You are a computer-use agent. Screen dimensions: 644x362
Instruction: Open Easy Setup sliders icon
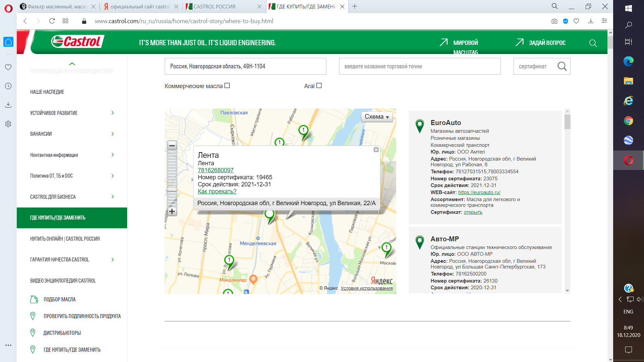604,21
